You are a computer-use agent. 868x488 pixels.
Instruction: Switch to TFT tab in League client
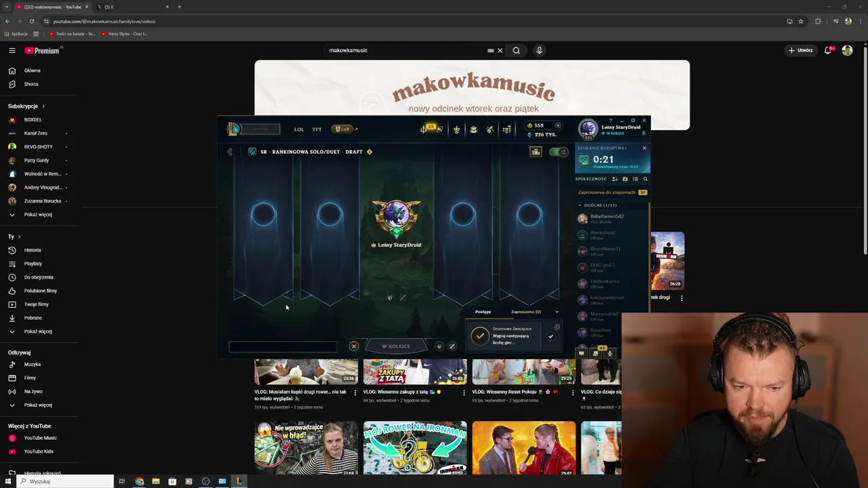pyautogui.click(x=317, y=129)
